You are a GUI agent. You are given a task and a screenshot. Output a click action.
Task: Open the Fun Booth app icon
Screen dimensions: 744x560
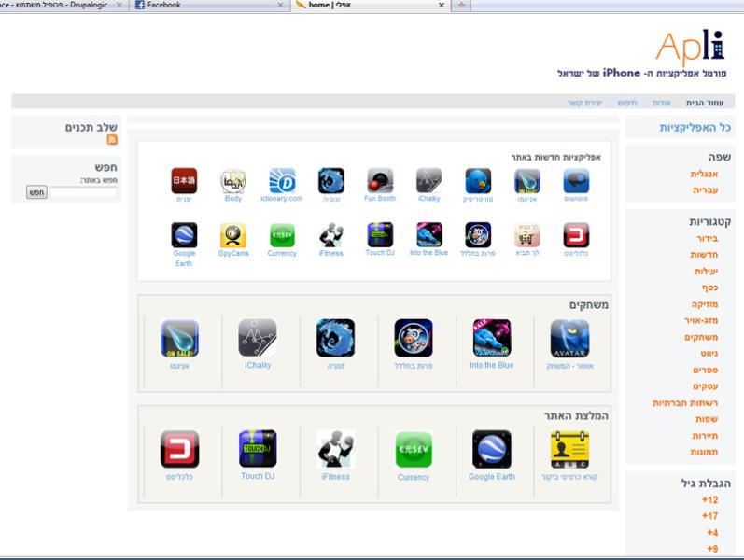pyautogui.click(x=380, y=181)
